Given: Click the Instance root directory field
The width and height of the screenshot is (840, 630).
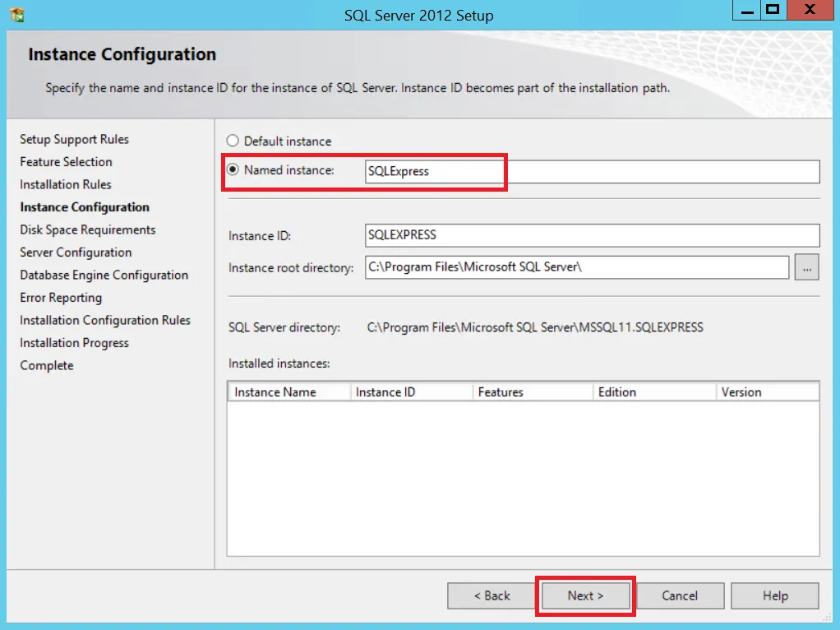Looking at the screenshot, I should tap(576, 267).
